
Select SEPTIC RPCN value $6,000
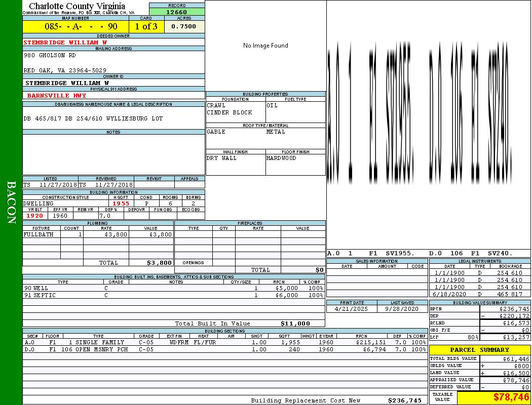(287, 295)
